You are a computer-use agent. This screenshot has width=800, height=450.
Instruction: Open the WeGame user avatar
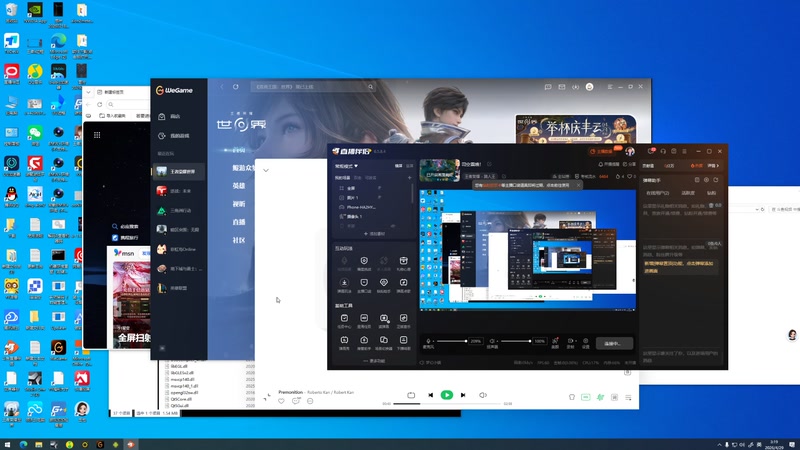589,87
